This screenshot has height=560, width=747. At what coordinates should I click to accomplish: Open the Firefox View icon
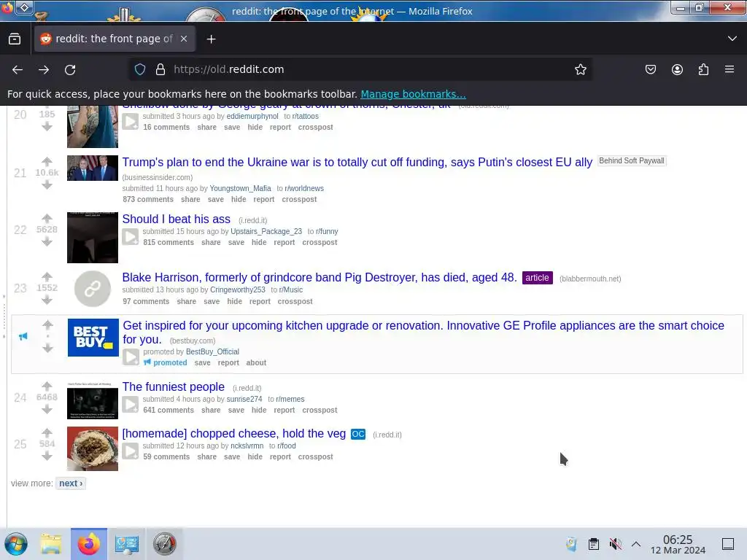tap(15, 39)
